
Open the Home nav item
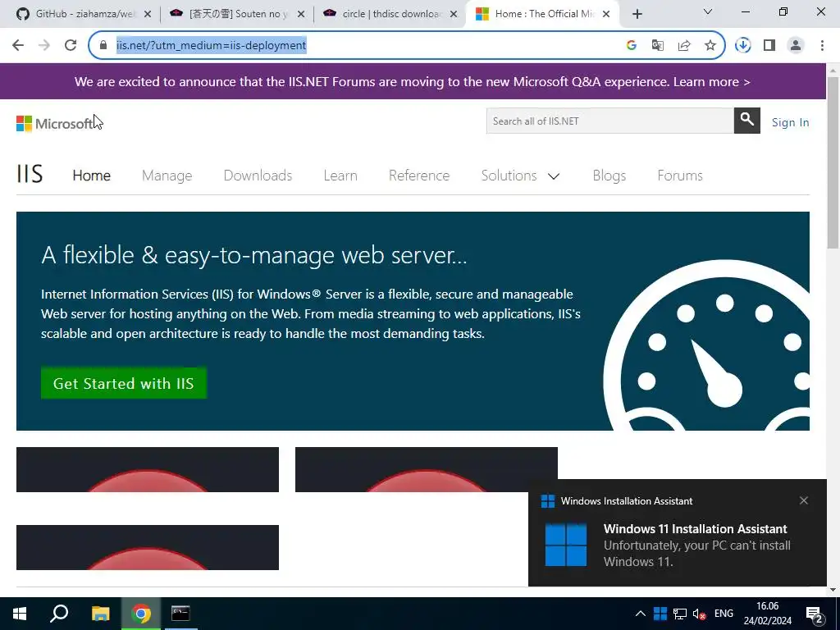pyautogui.click(x=92, y=176)
